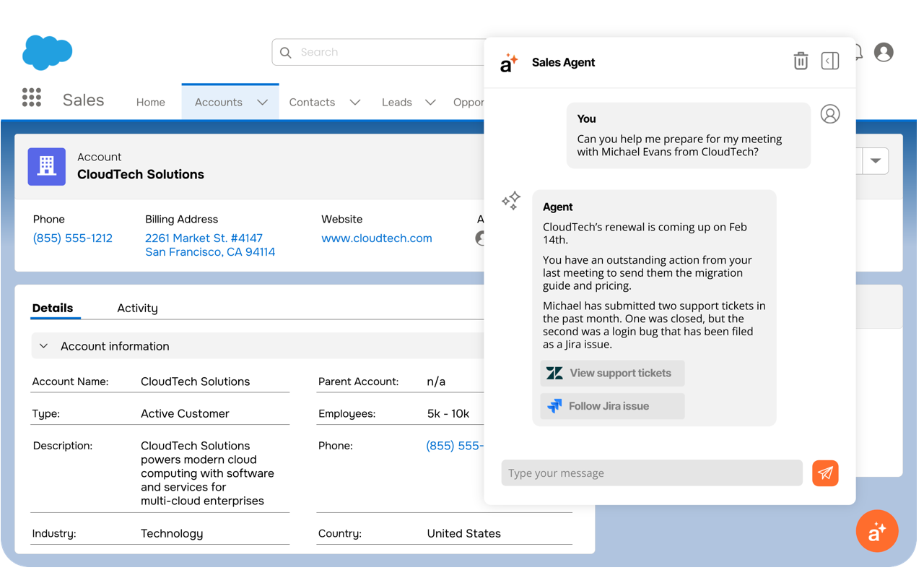Go to the Home tab
This screenshot has width=924, height=578.
[x=151, y=103]
